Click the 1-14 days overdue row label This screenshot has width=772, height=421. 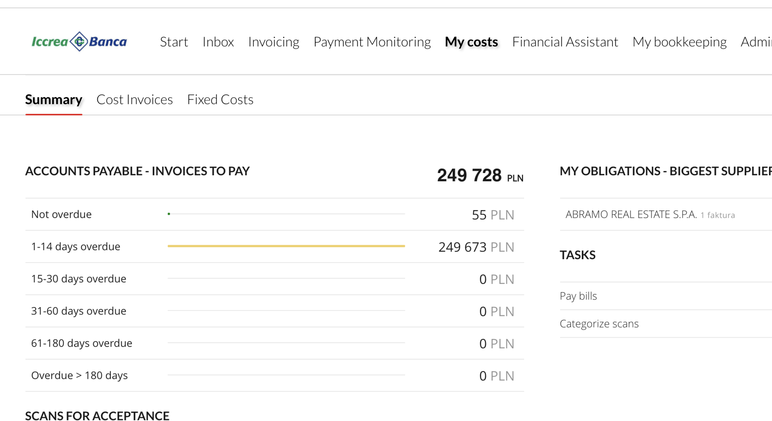point(75,246)
